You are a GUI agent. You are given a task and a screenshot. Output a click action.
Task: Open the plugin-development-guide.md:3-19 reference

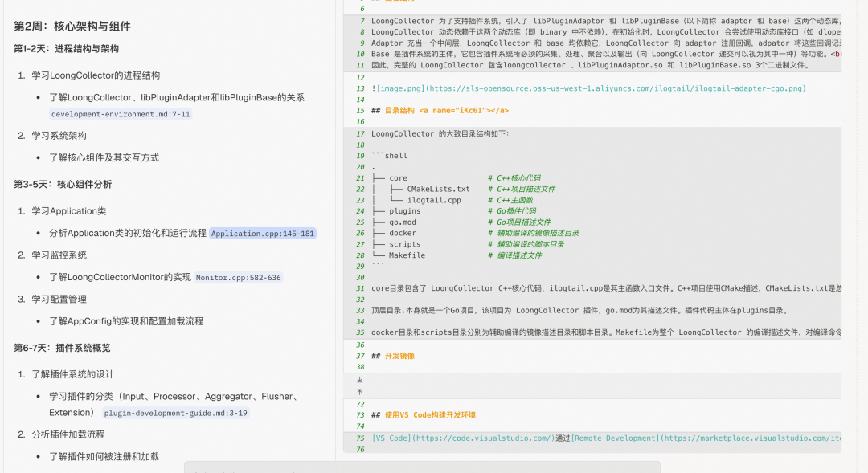(176, 414)
